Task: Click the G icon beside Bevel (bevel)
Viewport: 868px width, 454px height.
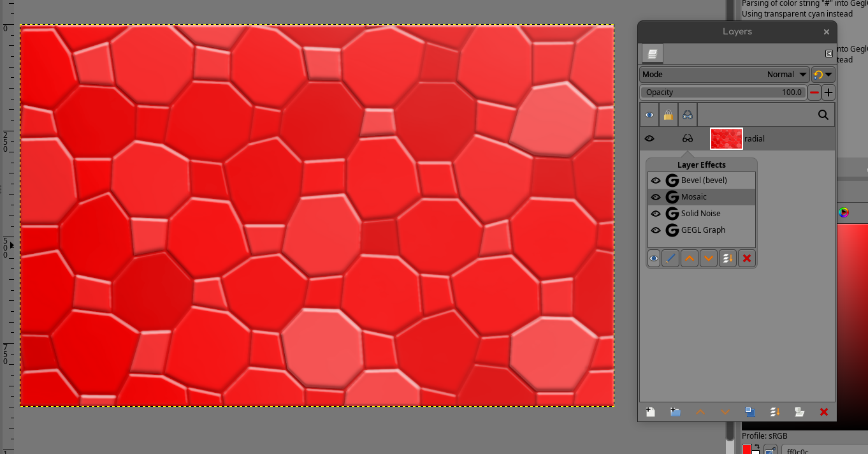Action: (672, 180)
